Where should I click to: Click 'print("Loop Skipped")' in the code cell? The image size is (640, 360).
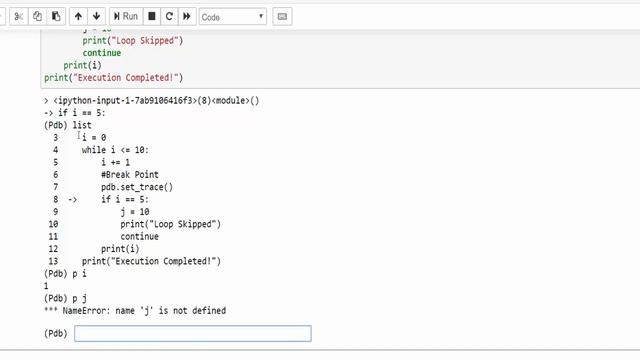coord(133,41)
